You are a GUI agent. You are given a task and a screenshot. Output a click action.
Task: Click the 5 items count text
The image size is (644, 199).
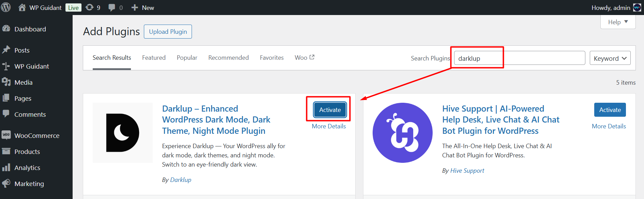pos(626,83)
